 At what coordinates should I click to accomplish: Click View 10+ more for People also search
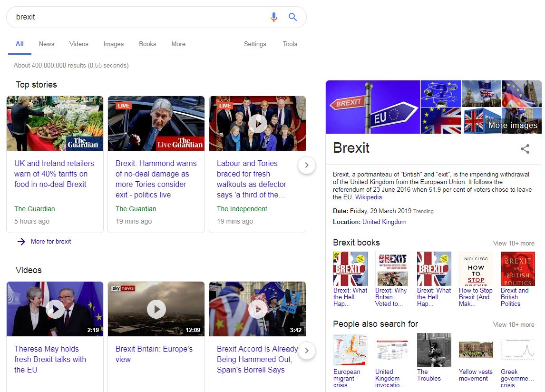(513, 324)
